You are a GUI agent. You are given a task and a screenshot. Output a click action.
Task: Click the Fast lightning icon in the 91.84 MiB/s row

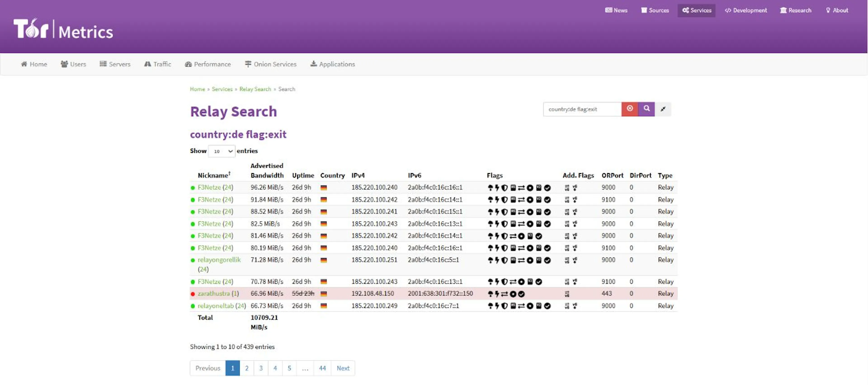(497, 200)
